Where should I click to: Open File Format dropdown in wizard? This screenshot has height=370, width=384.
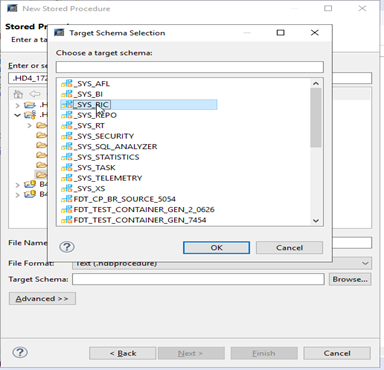(x=365, y=263)
